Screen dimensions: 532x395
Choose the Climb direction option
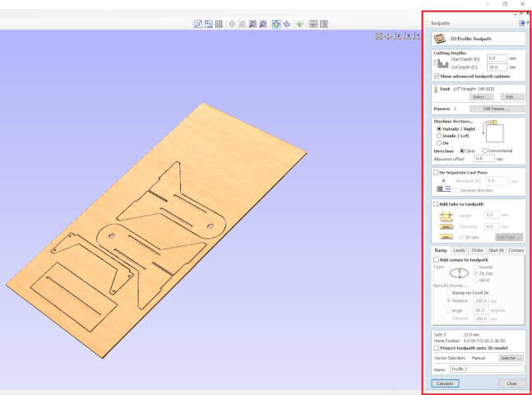click(x=462, y=151)
